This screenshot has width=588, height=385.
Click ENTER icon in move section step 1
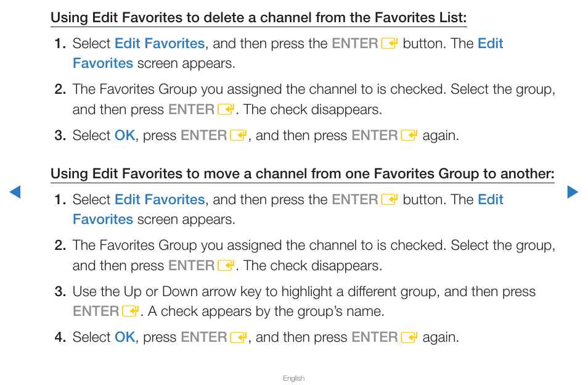tap(390, 200)
